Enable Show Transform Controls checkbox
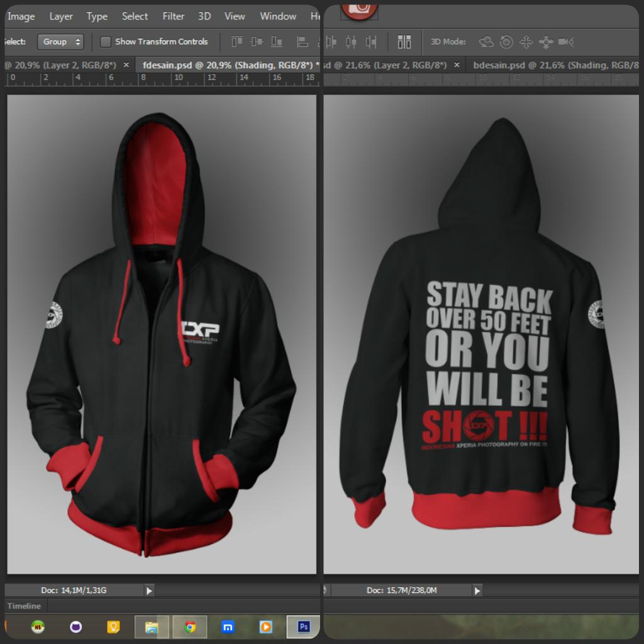The height and width of the screenshot is (644, 644). [106, 42]
